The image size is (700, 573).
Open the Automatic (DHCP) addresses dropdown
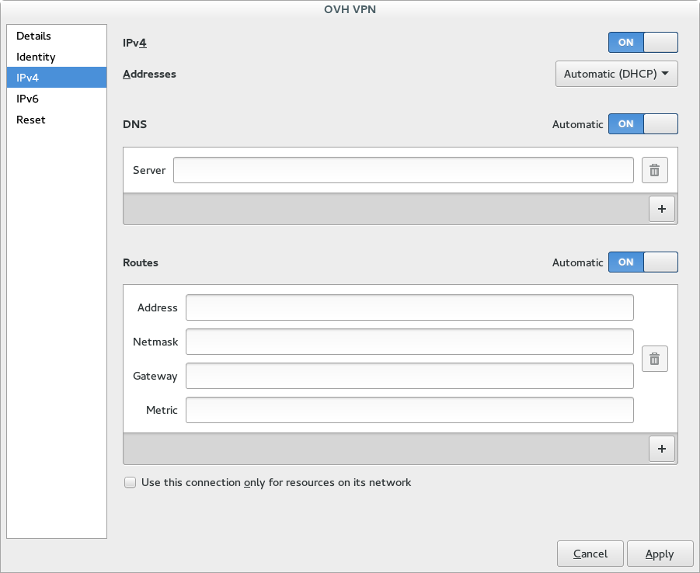(x=616, y=74)
